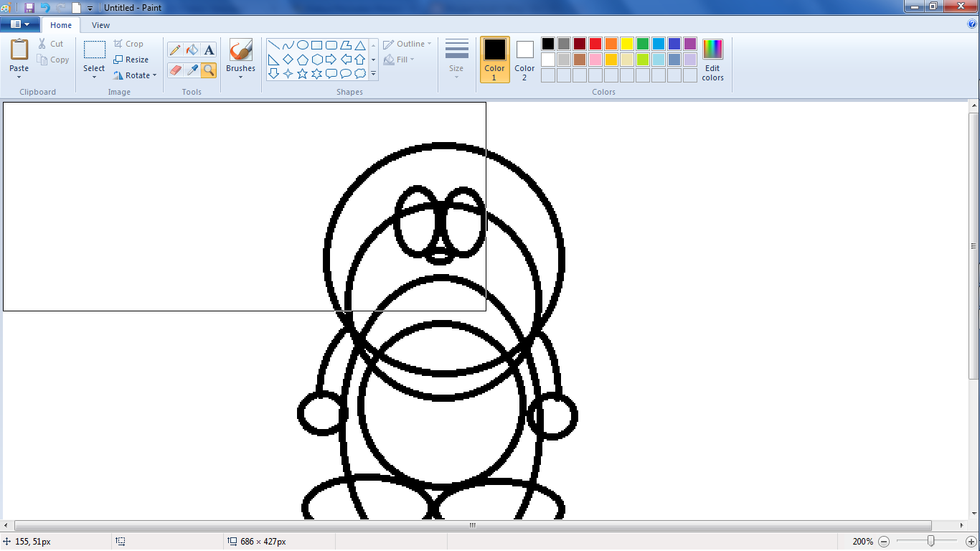Choose the Down arrow shape
This screenshot has height=551, width=980.
(x=273, y=73)
